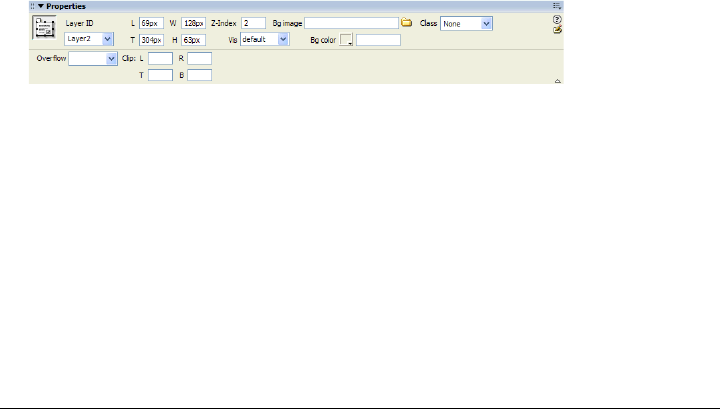Collapse the Properties panel with title arrow
720x409 pixels.
(41, 6)
